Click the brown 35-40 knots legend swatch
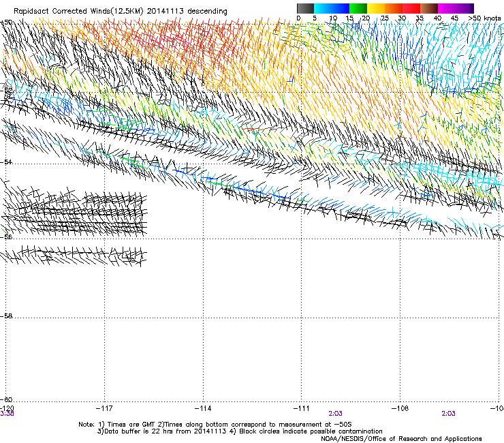The image size is (504, 443). click(x=429, y=8)
